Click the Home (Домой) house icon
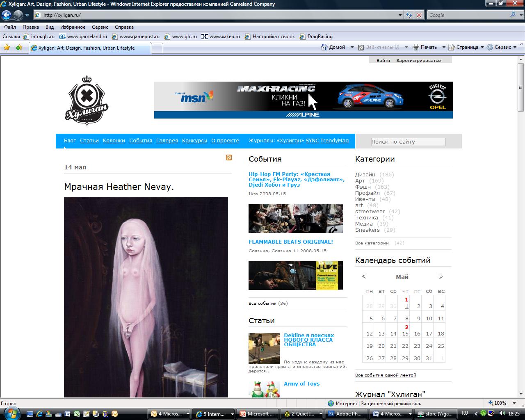This screenshot has width=525, height=420. [324, 47]
